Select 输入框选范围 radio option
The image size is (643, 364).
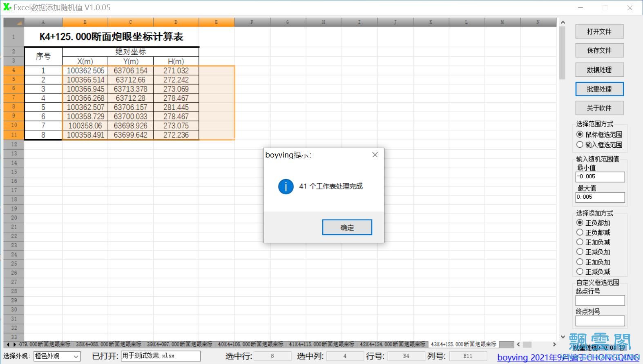click(599, 144)
